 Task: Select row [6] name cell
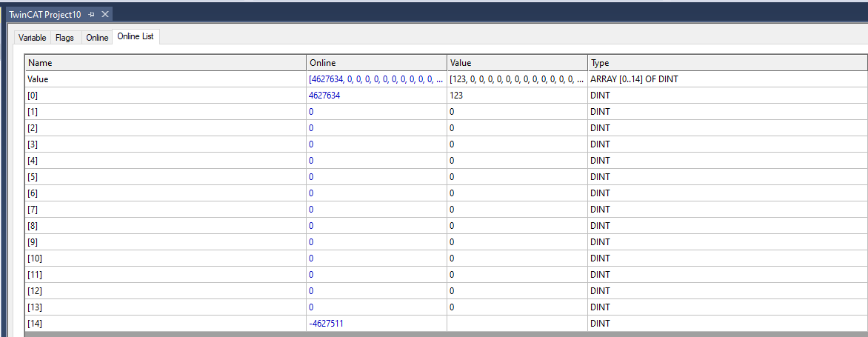[x=165, y=193]
